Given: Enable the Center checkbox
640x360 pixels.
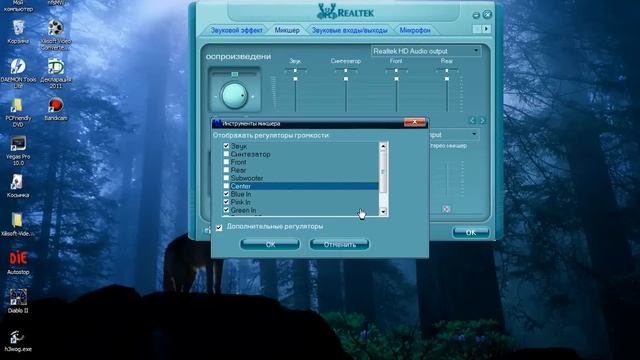Looking at the screenshot, I should pos(226,186).
